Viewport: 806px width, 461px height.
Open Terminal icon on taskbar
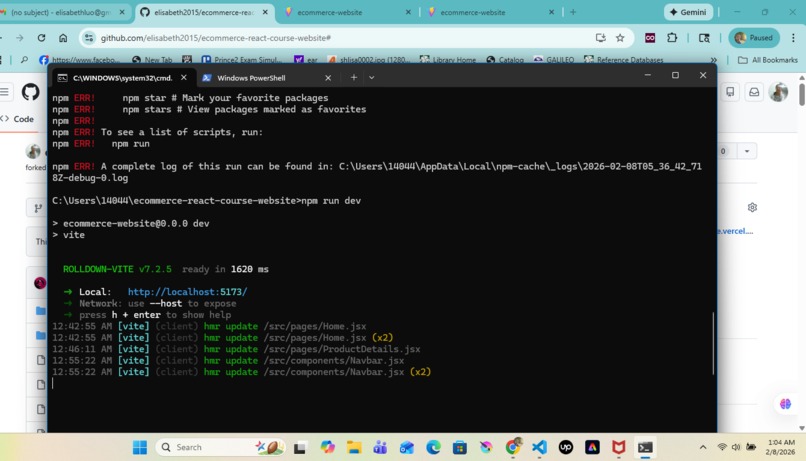tap(645, 447)
